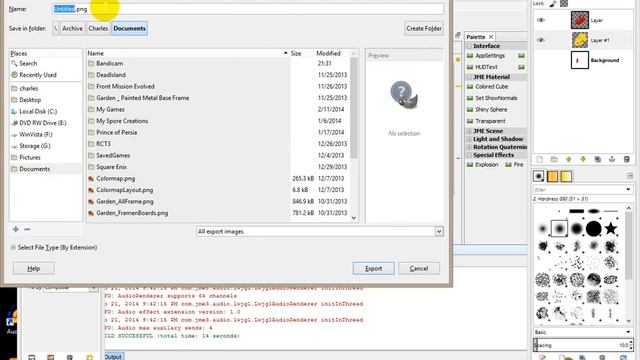The height and width of the screenshot is (360, 640).
Task: Select Colored Cube palette item
Action: point(487,87)
